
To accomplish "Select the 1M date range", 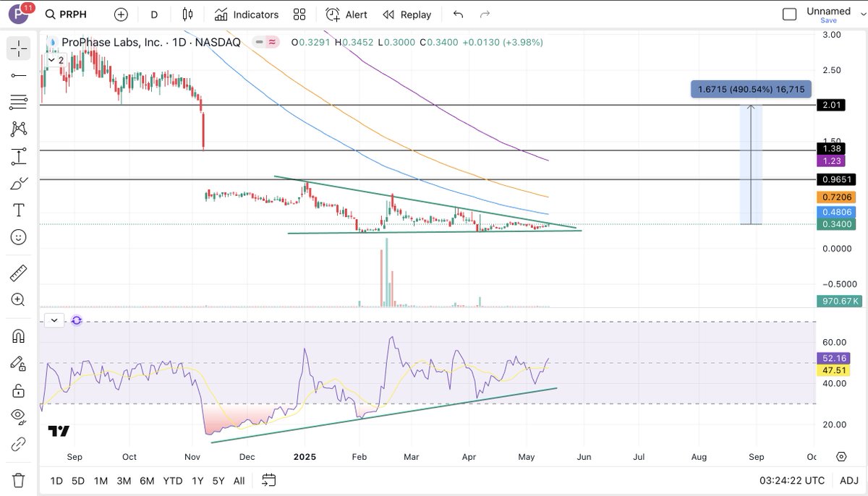I will click(x=101, y=480).
